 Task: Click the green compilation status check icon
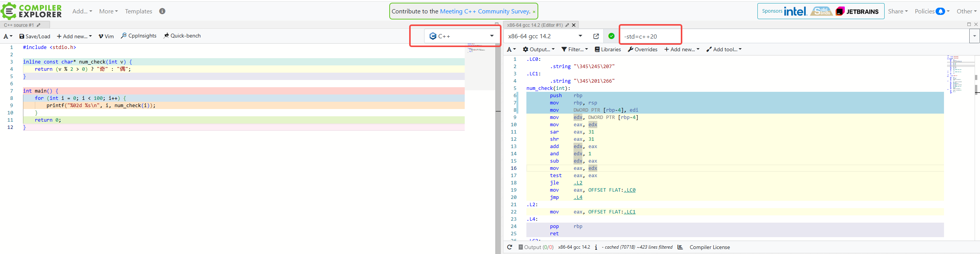(x=611, y=36)
